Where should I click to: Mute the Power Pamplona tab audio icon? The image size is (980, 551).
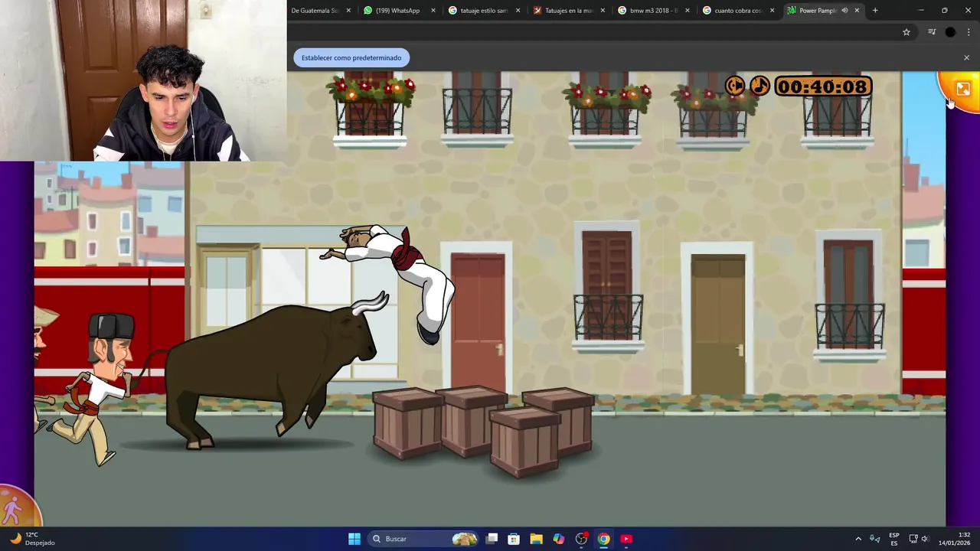(844, 11)
